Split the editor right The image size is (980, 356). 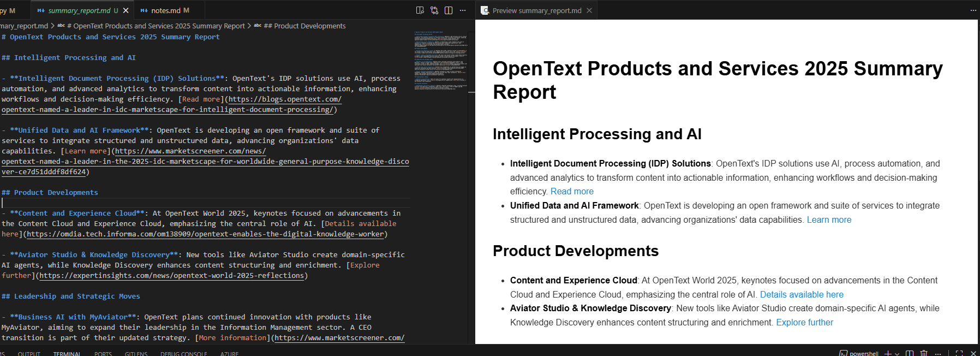[449, 10]
